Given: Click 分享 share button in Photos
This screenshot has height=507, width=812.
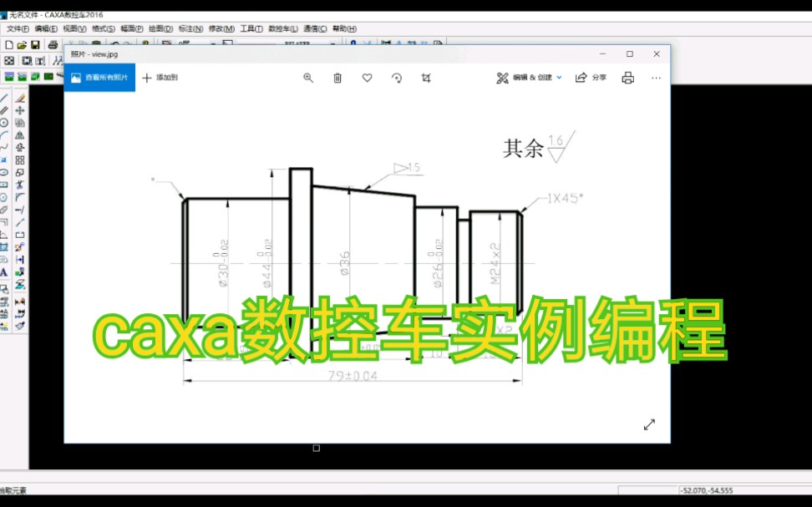Looking at the screenshot, I should pos(591,78).
